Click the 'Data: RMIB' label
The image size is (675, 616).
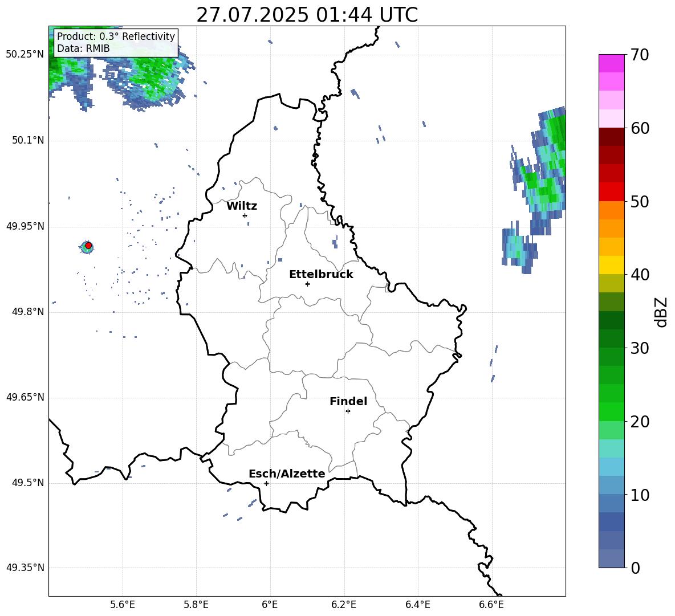83,48
